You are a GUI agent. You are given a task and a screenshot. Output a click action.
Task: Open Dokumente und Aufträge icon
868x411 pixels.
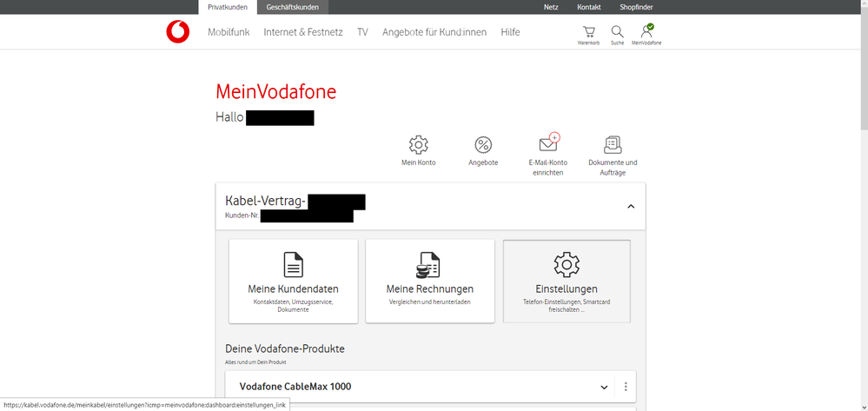(613, 145)
